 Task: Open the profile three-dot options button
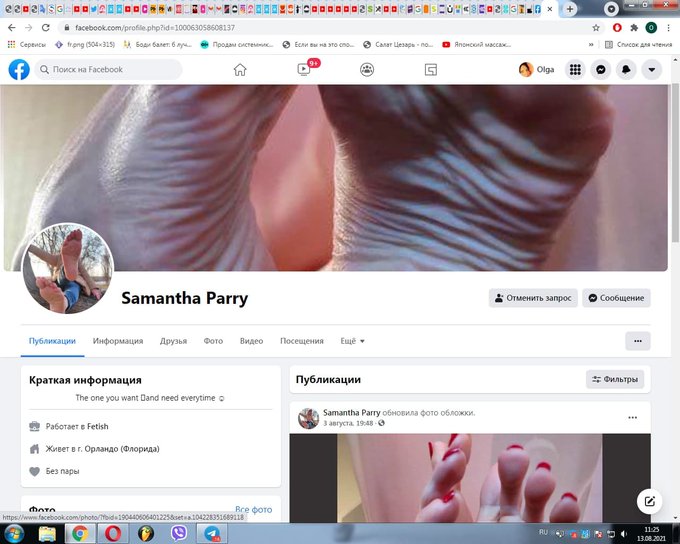pos(638,341)
